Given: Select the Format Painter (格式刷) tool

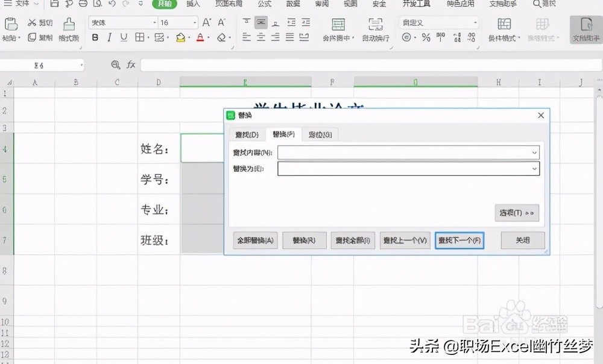Looking at the screenshot, I should 68,30.
